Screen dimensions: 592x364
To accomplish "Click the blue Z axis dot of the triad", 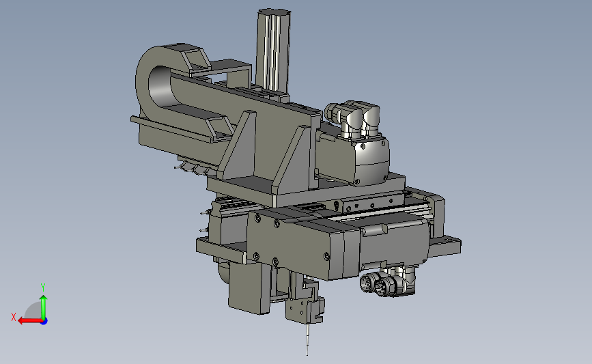I will click(x=44, y=322).
